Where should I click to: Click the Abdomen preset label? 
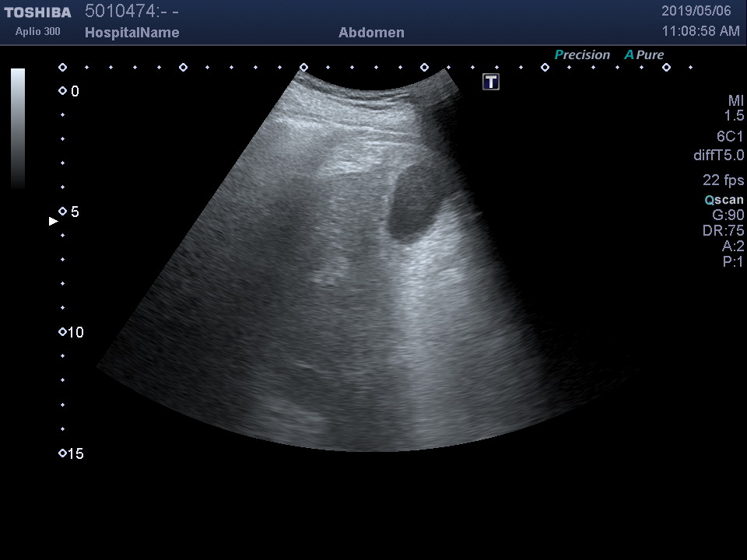(x=371, y=33)
